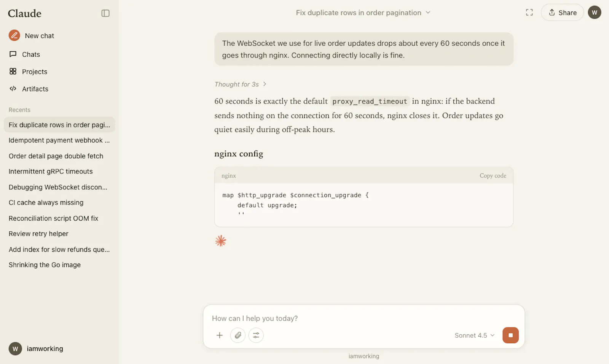Screen dimensions: 609x364
Task: Open the chat title dropdown at the top
Action: (363, 13)
